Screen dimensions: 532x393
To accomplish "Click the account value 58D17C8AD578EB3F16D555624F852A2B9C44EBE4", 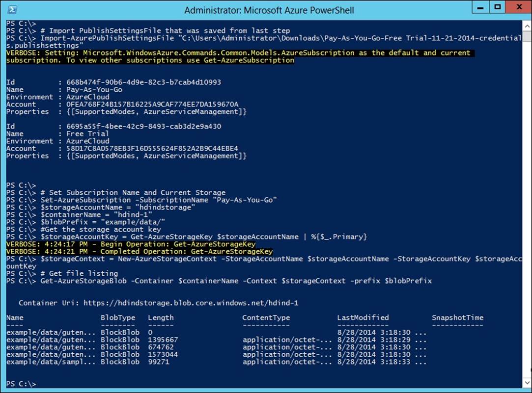I will 152,148.
